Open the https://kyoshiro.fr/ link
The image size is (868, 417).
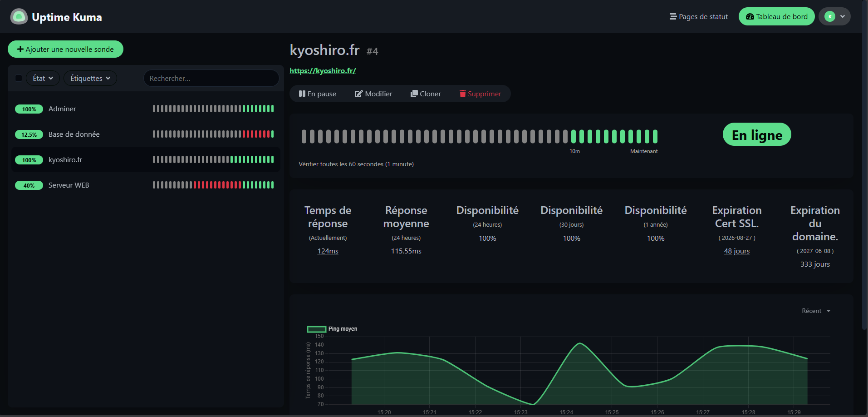click(323, 70)
